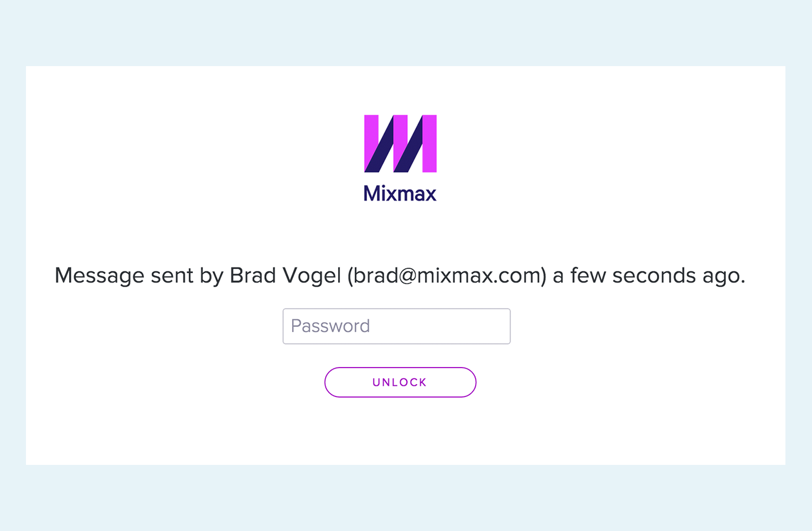Click the leftmost pink bar of the Mixmax logo
Screen dimensions: 812x531
(371, 136)
